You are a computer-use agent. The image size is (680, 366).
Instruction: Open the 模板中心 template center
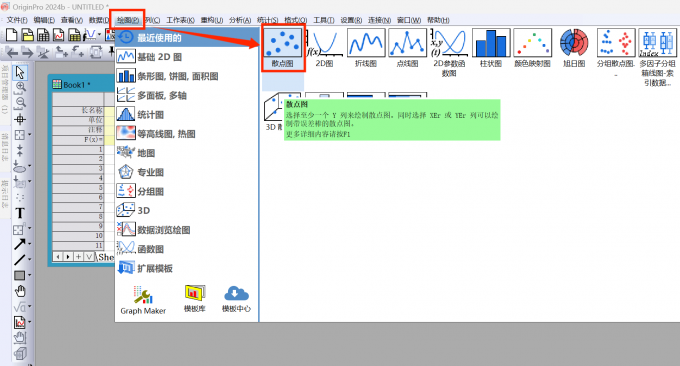236,299
